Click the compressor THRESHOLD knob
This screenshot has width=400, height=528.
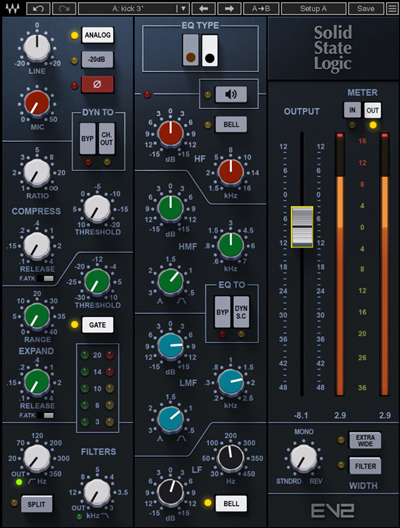pyautogui.click(x=97, y=209)
